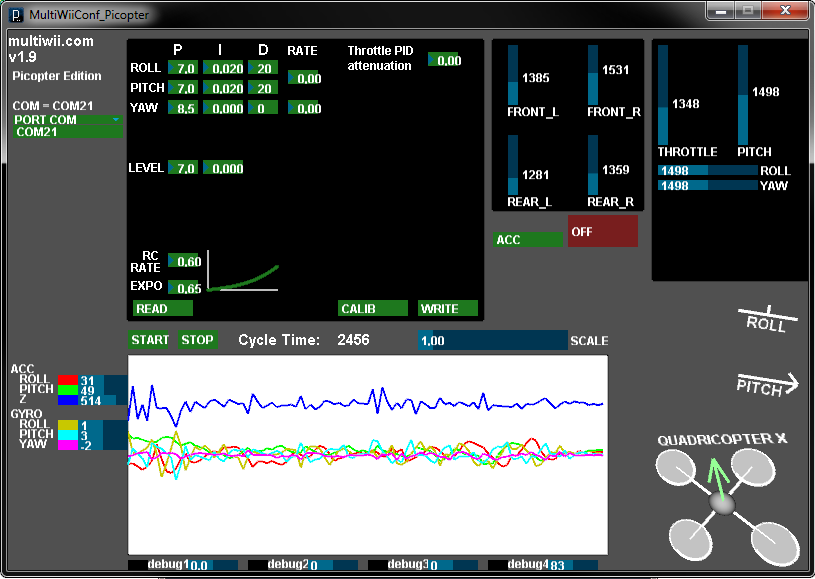Click the REAR_R value 1359

pyautogui.click(x=615, y=169)
